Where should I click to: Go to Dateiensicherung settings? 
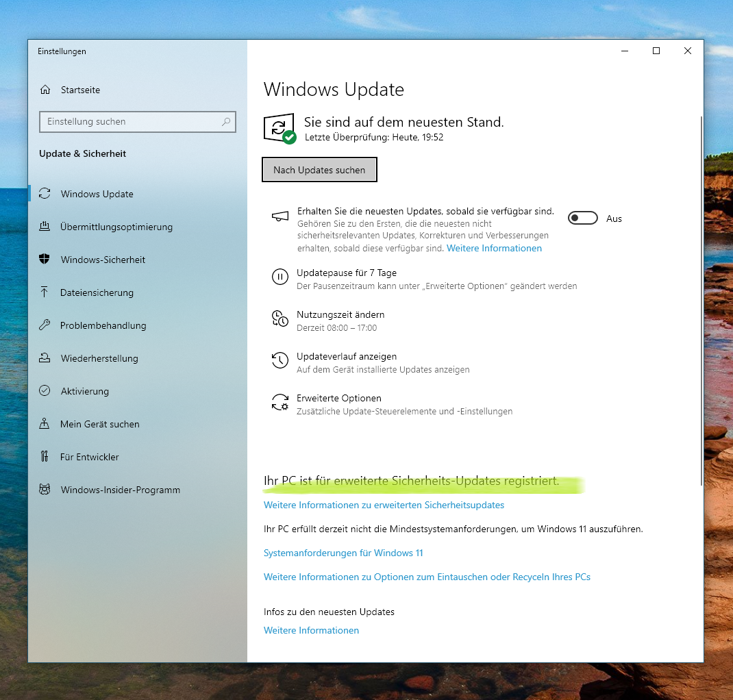138,292
